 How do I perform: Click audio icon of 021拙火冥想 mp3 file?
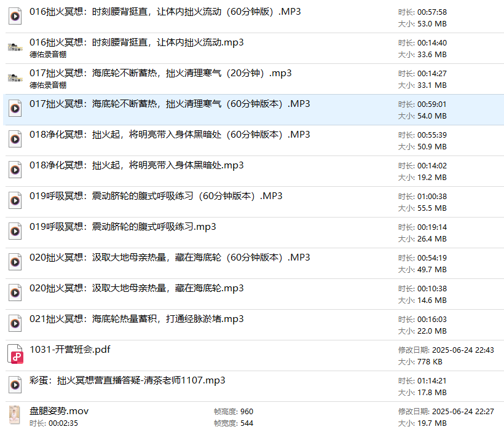(x=15, y=324)
